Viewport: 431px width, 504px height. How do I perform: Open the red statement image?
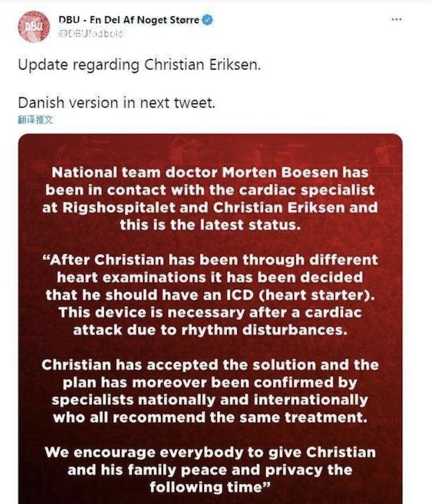click(210, 319)
